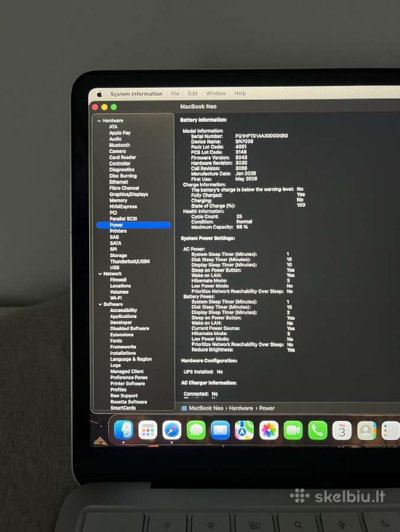Image resolution: width=400 pixels, height=532 pixels.
Task: Open the File menu
Action: coord(175,93)
